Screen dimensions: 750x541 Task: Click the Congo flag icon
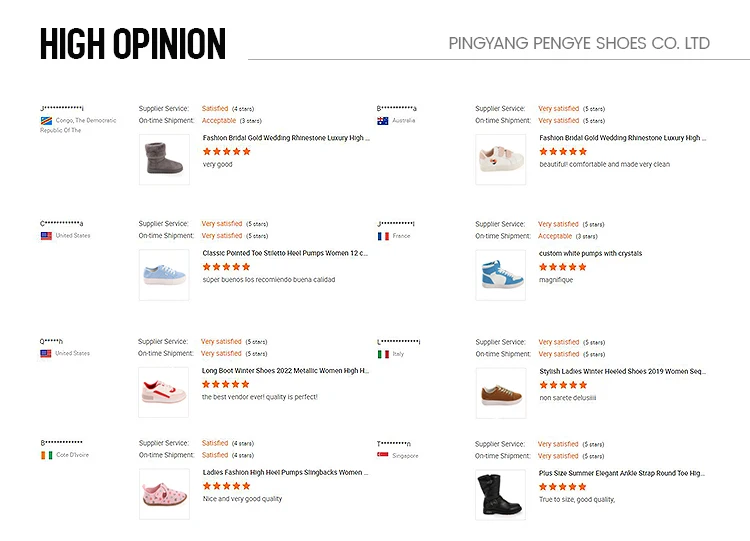46,121
